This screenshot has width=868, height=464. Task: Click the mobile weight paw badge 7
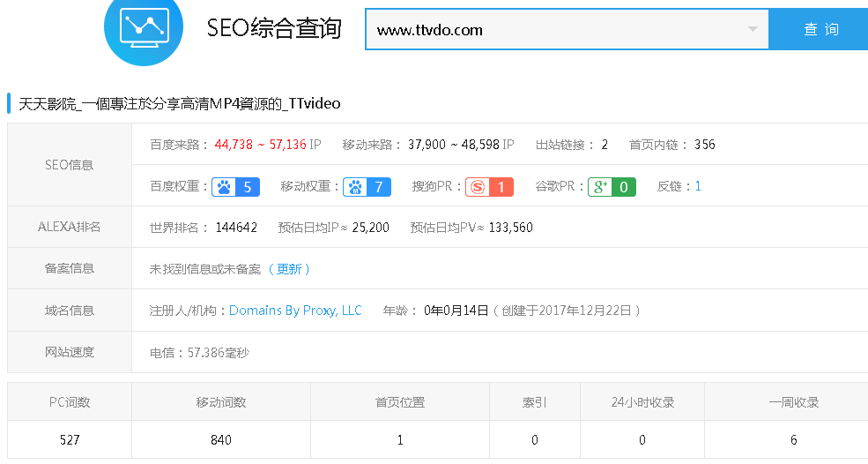367,187
